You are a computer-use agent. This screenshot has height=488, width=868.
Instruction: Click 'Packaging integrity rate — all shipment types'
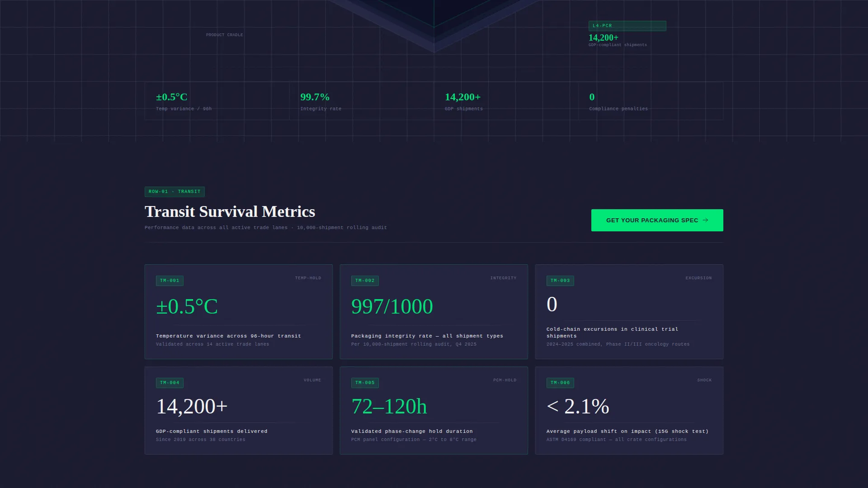(427, 336)
